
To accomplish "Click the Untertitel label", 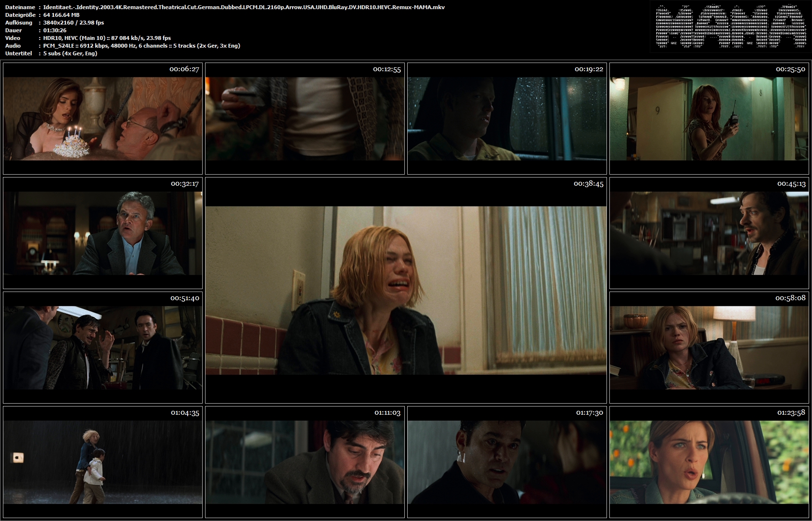I will [x=18, y=53].
